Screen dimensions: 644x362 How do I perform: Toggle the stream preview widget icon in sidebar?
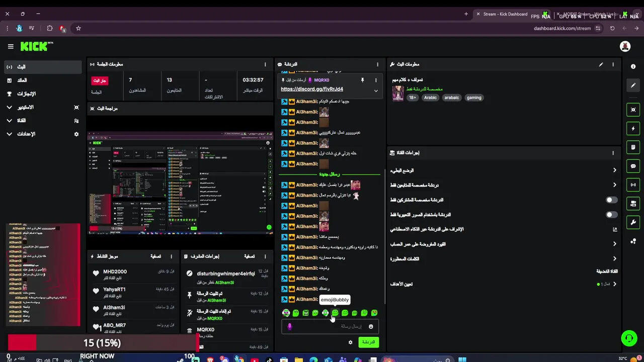(633, 110)
